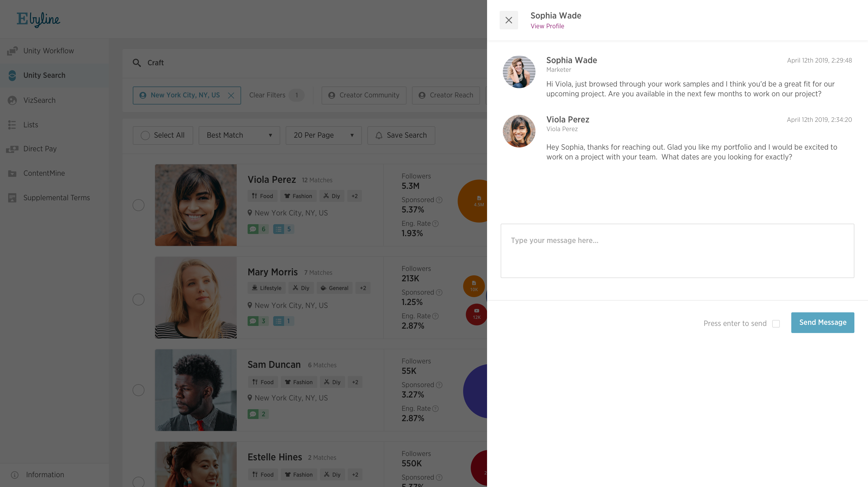
Task: Click the Eng. Rate help icon for Sam Duncan
Action: click(435, 409)
